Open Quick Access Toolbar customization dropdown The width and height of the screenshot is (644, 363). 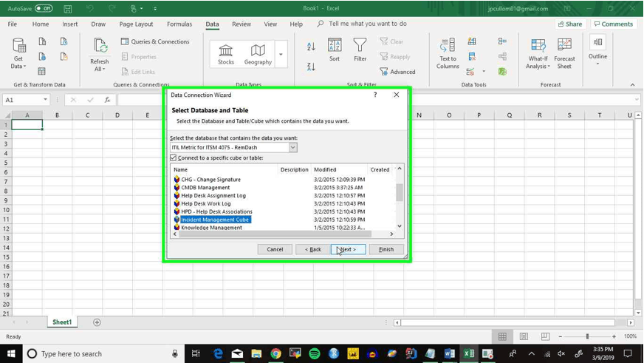point(155,9)
